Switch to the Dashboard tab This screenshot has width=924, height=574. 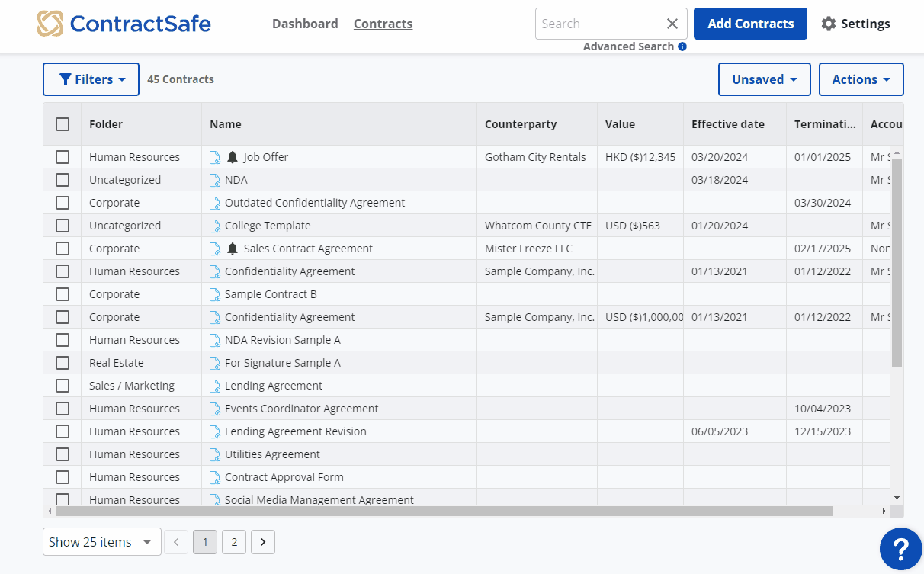(305, 24)
